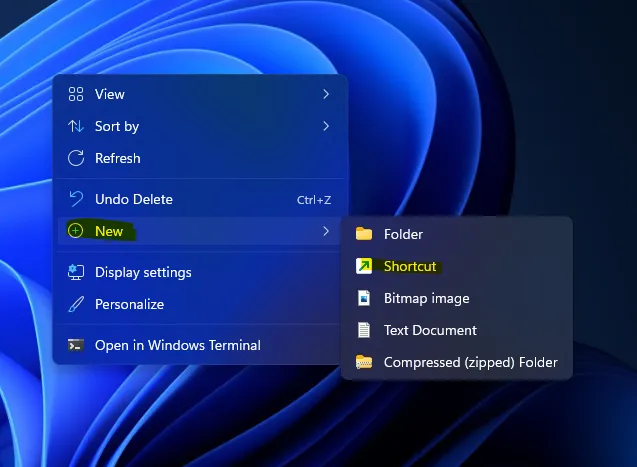Create a new Compressed (zipped) Folder

(457, 362)
